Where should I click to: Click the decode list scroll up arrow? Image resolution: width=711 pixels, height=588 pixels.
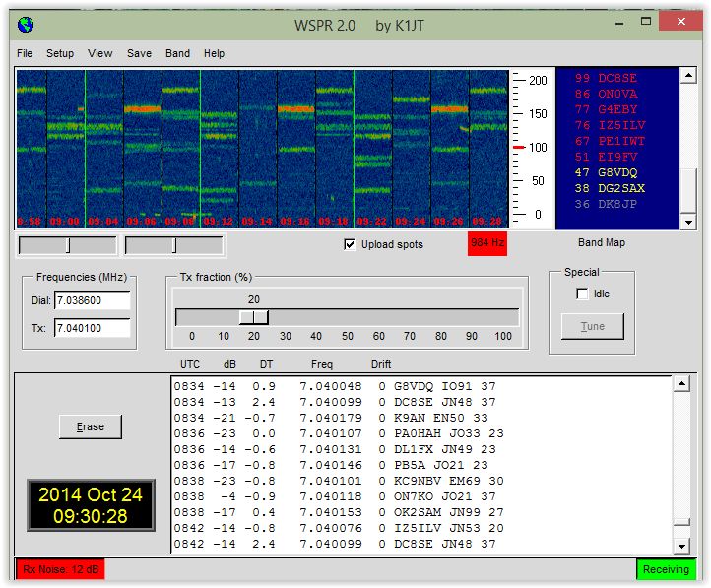click(681, 384)
